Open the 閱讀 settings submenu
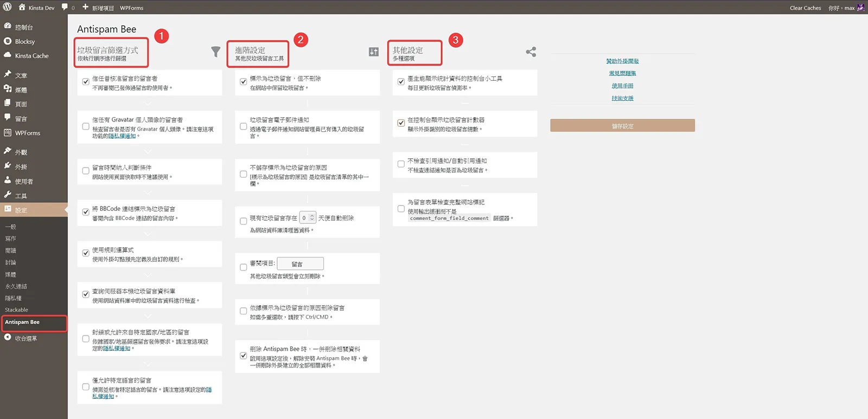The image size is (868, 419). 11,250
